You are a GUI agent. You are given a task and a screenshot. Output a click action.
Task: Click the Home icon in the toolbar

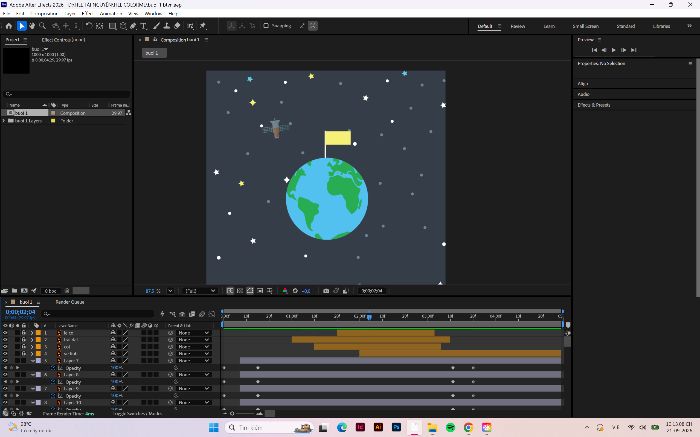8,26
